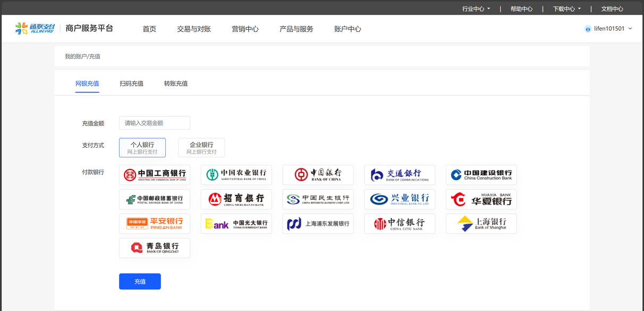
Task: Open 帮助中心 link in top bar
Action: (x=521, y=9)
